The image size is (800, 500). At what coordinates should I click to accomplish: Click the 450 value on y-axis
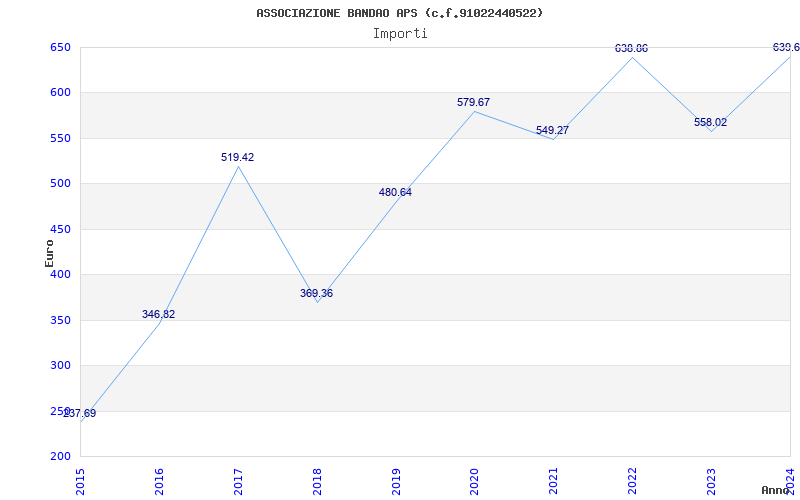point(60,229)
